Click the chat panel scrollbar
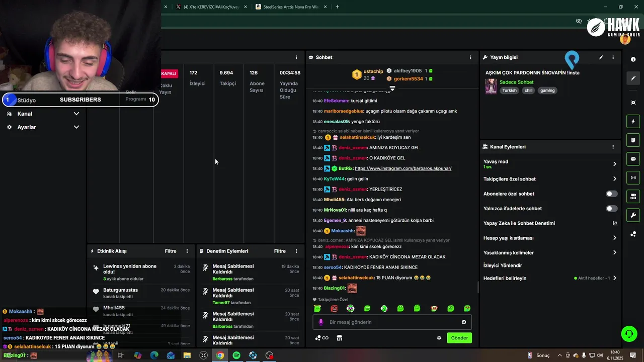This screenshot has height=362, width=644. [x=477, y=287]
